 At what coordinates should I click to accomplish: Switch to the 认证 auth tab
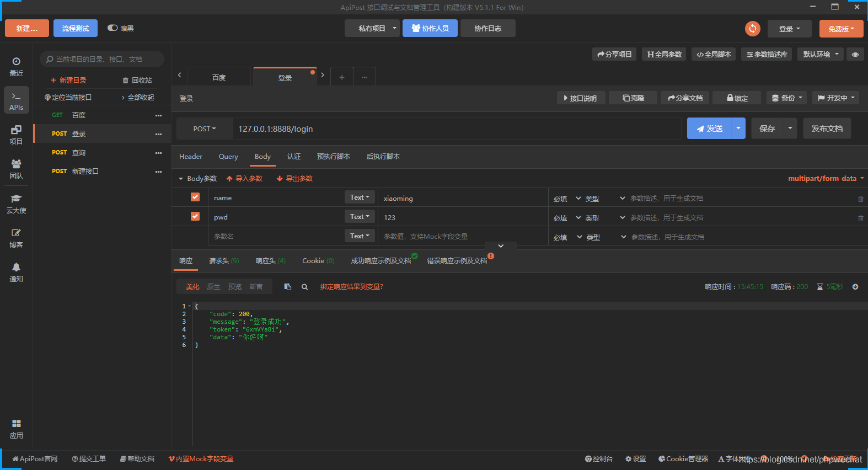coord(294,157)
